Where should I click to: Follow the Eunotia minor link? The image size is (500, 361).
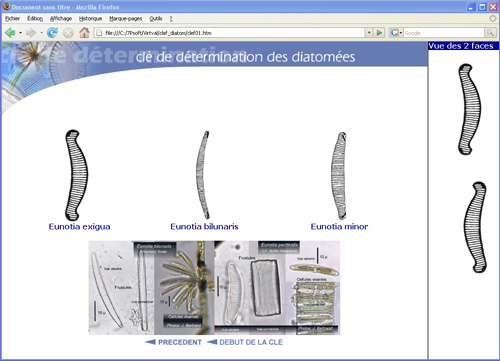[x=339, y=226]
